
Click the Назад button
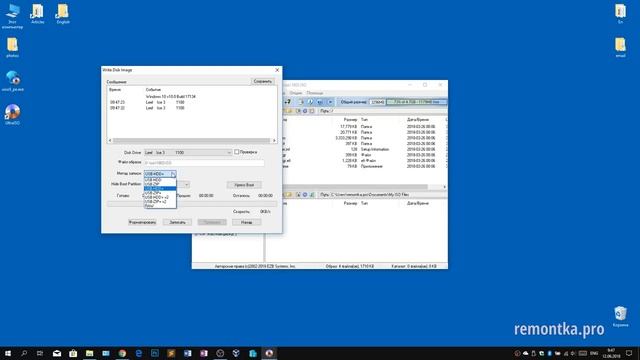[247, 222]
